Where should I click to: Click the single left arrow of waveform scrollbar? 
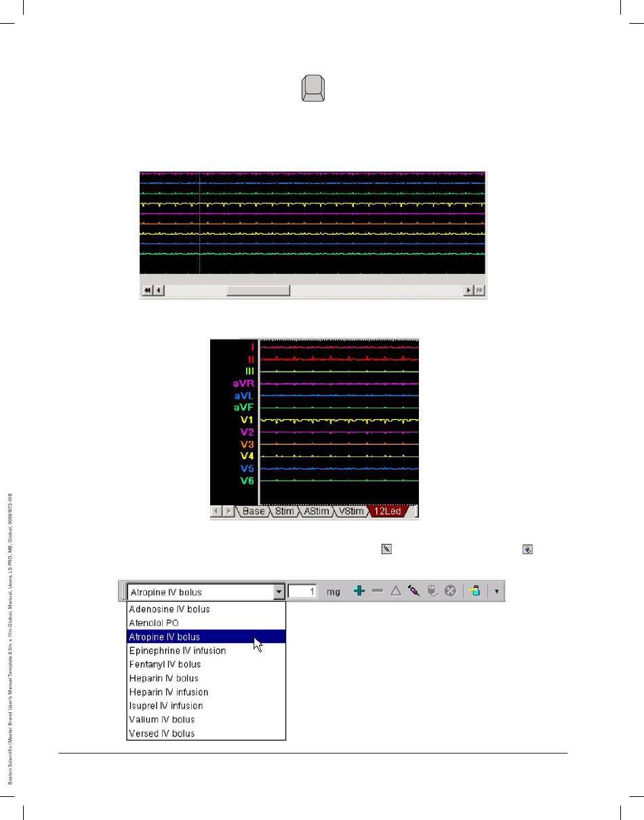pyautogui.click(x=159, y=290)
